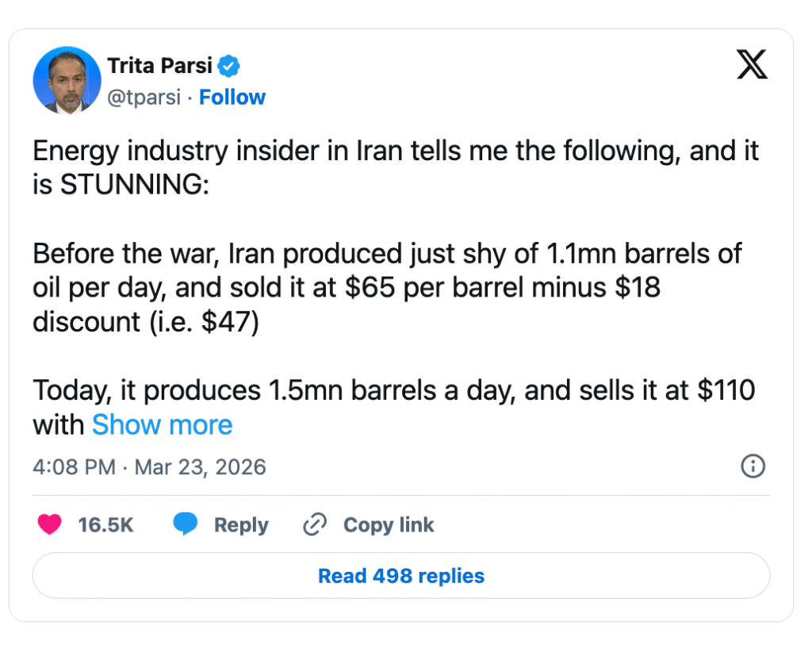Open Trita Parsi's profile picture
812x652 pixels.
(x=67, y=80)
